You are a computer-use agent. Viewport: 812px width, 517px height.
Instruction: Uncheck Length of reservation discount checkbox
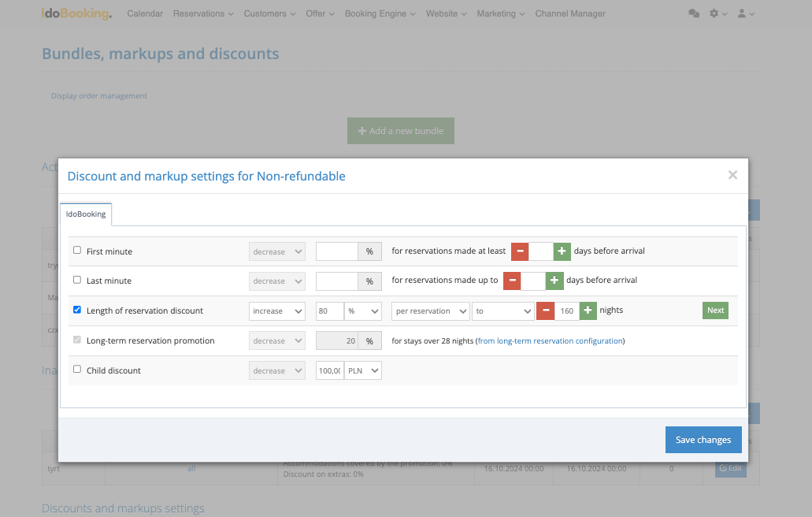(x=77, y=310)
